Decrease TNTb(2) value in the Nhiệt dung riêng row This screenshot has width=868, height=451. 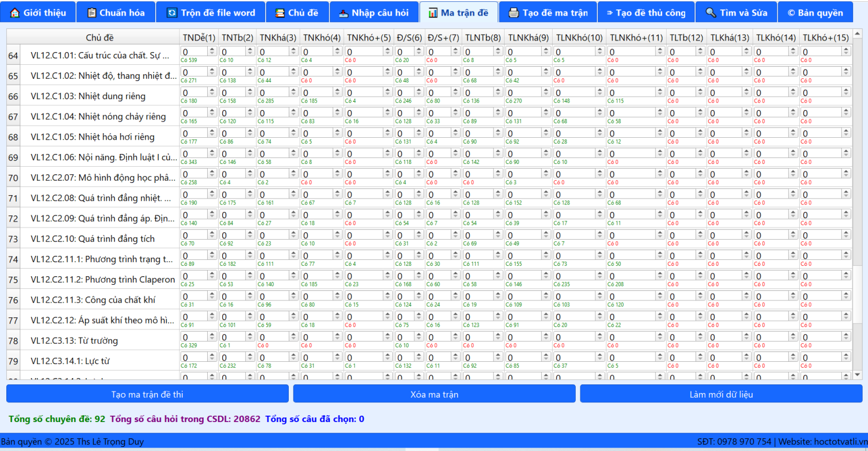point(250,95)
